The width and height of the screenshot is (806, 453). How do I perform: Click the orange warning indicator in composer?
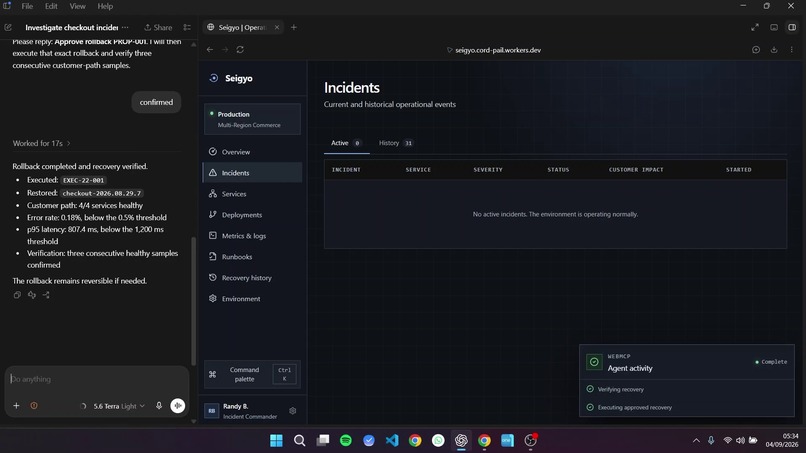[x=34, y=406]
